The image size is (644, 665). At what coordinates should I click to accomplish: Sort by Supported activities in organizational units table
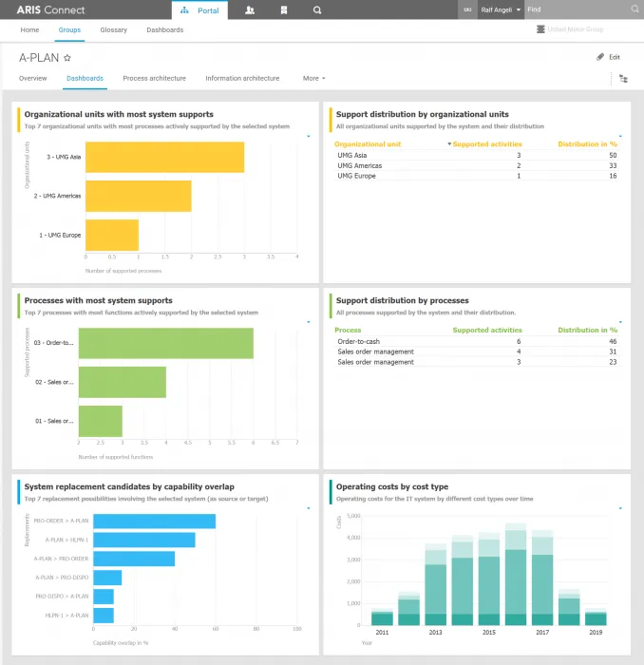pyautogui.click(x=486, y=144)
